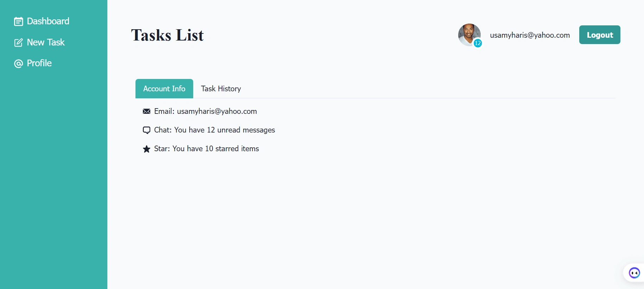
Task: Click the user avatar photo
Action: [x=469, y=35]
